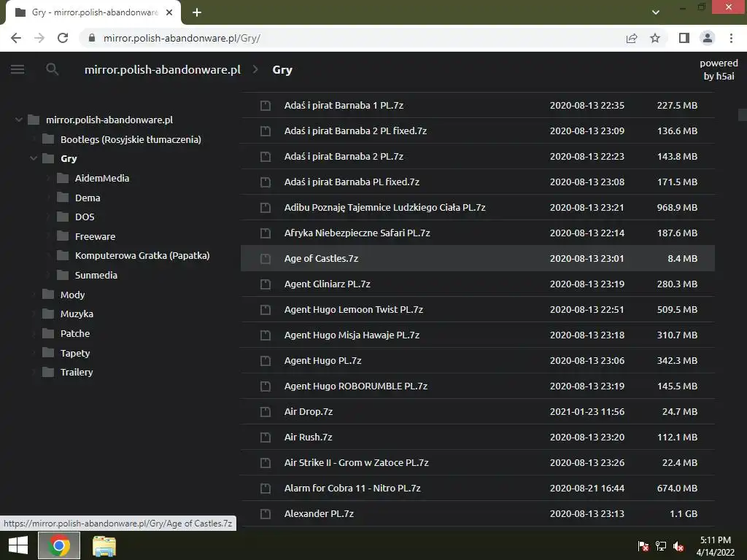Open the powered by h5ai link
747x560 pixels.
(x=719, y=69)
